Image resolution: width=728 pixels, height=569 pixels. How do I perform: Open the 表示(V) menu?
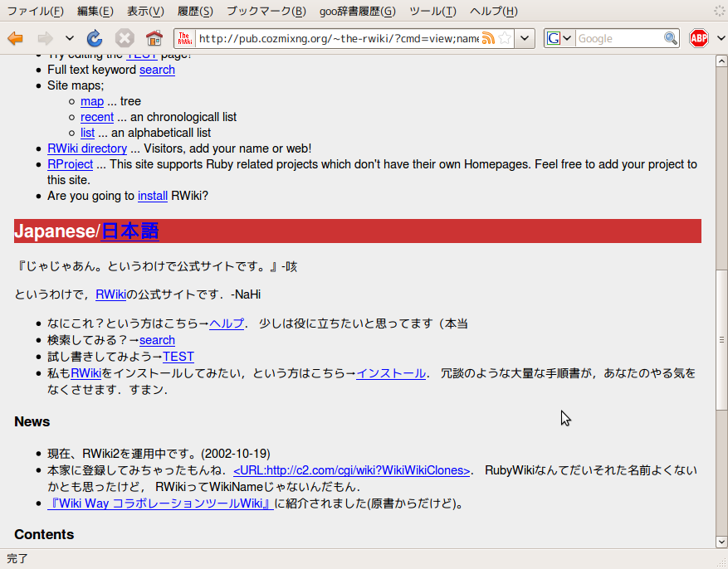[x=145, y=11]
